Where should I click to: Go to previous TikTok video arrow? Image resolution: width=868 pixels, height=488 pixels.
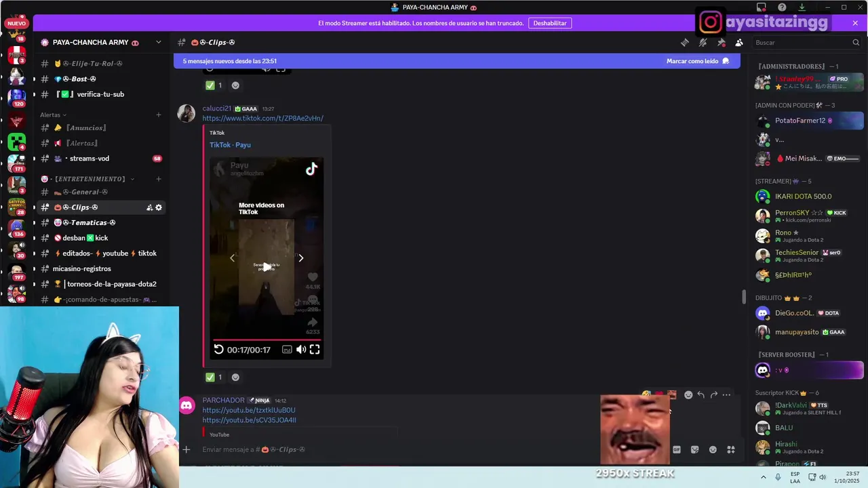tap(232, 258)
